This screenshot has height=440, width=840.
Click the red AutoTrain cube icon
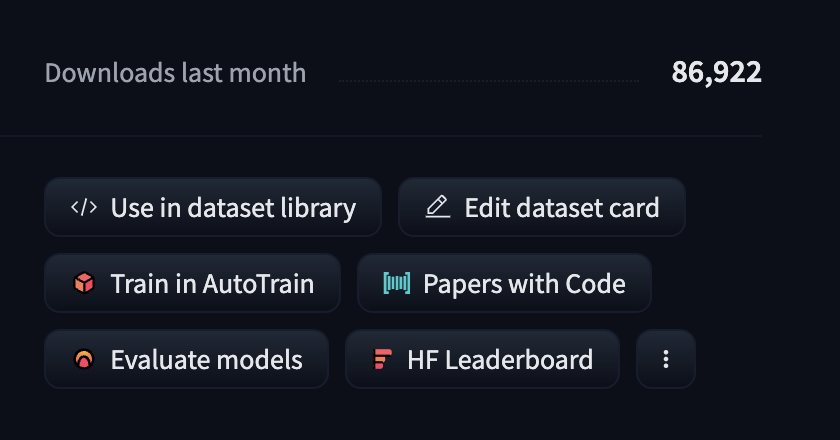pyautogui.click(x=84, y=284)
